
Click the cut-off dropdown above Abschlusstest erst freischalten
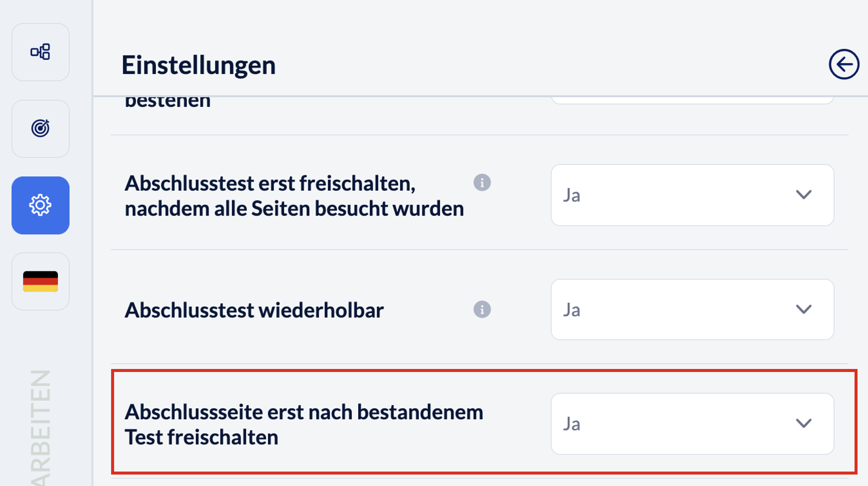point(692,101)
